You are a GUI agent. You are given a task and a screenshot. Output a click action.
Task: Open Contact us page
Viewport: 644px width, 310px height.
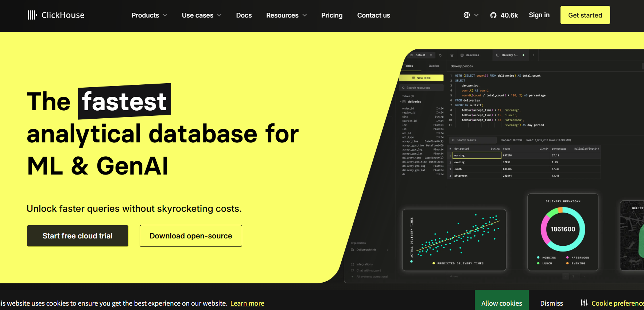(x=374, y=15)
